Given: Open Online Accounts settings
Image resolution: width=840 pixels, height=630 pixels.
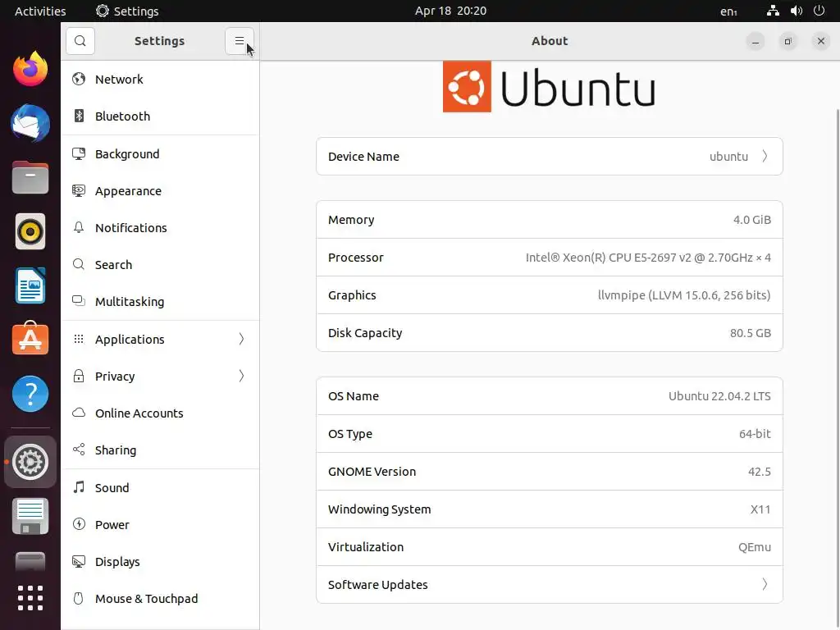Looking at the screenshot, I should coord(139,413).
